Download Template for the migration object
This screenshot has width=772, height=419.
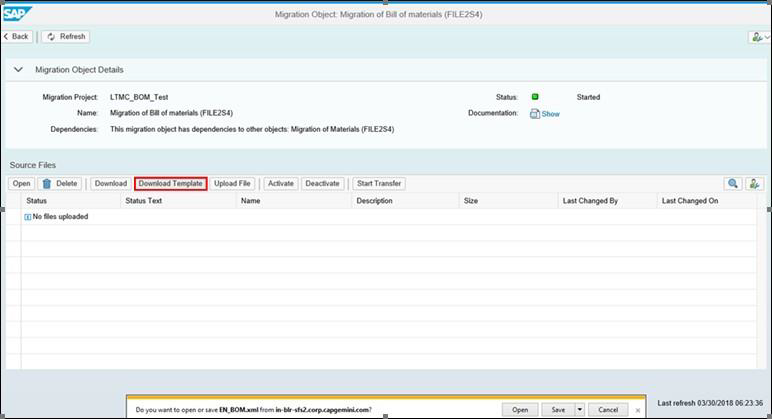point(170,184)
